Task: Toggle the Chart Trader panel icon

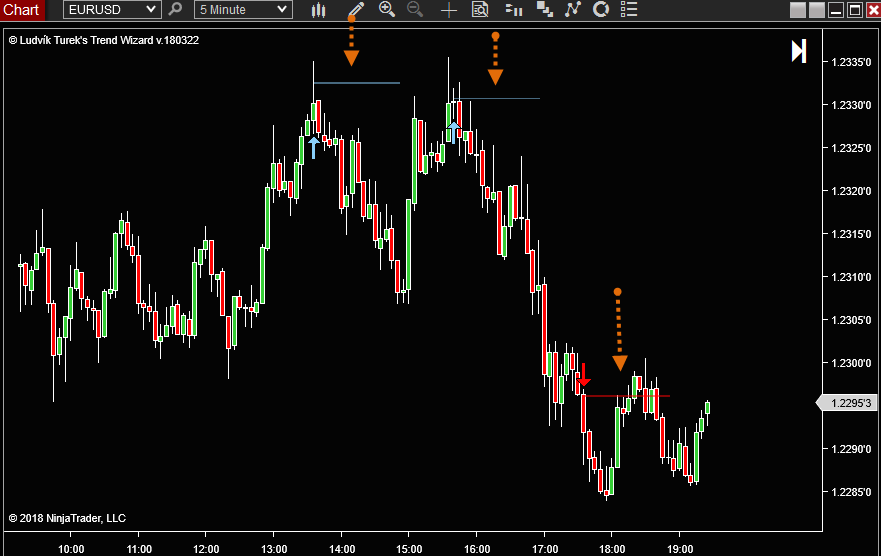Action: point(514,10)
